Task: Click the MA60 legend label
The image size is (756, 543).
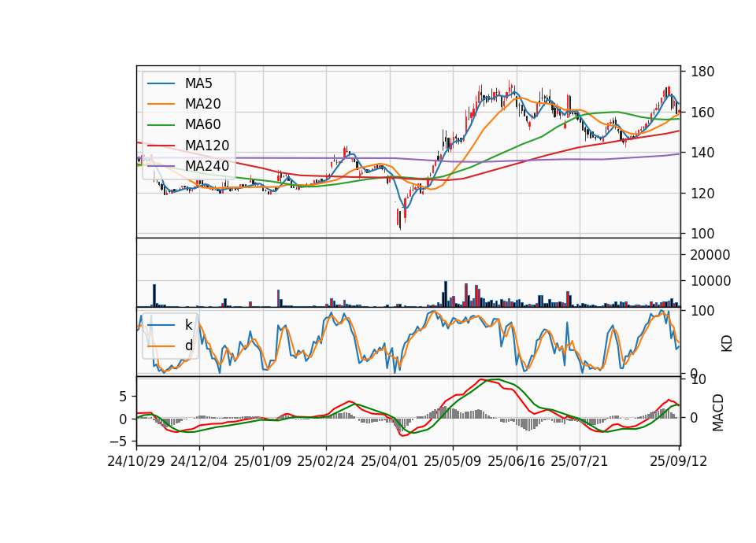Action: pos(202,125)
